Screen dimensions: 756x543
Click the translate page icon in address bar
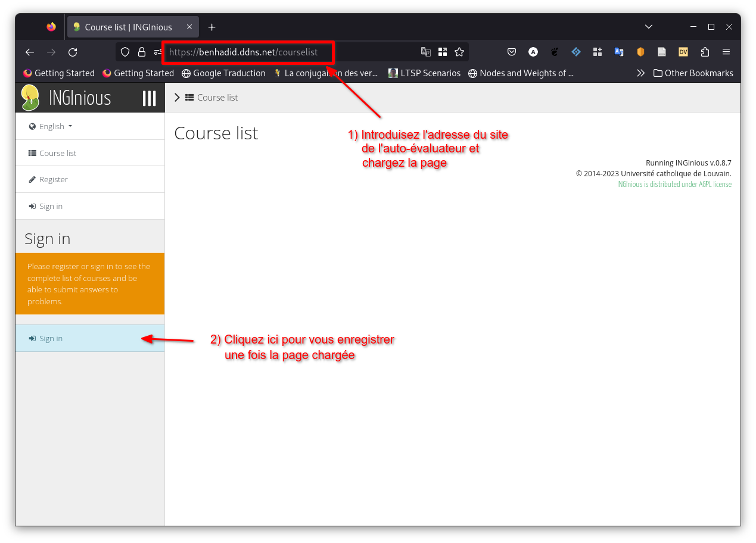[425, 52]
